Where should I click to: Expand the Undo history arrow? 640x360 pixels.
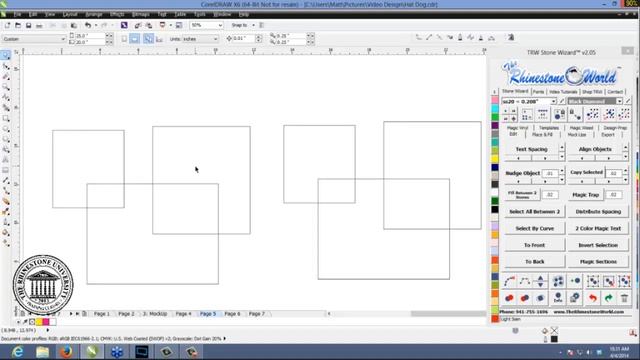pyautogui.click(x=96, y=25)
